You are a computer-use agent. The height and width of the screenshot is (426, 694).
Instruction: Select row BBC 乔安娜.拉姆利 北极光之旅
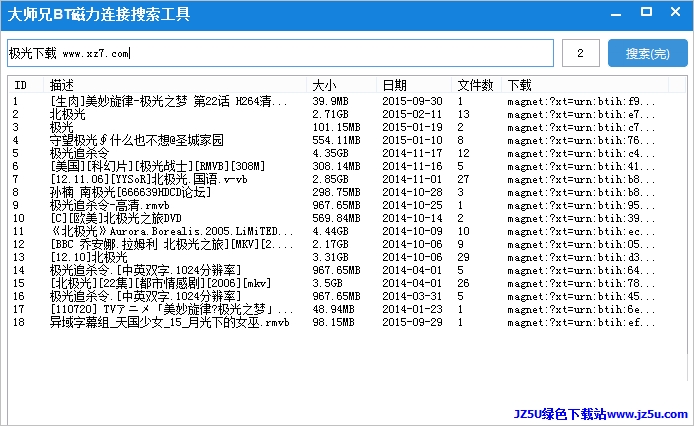click(347, 244)
